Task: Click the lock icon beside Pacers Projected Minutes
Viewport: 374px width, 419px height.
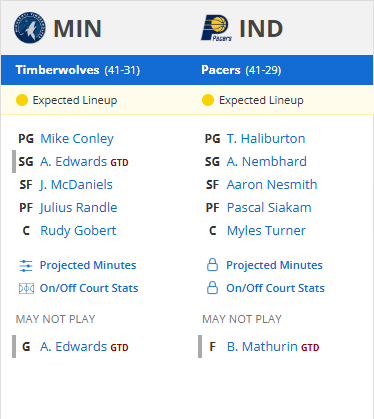Action: (212, 265)
